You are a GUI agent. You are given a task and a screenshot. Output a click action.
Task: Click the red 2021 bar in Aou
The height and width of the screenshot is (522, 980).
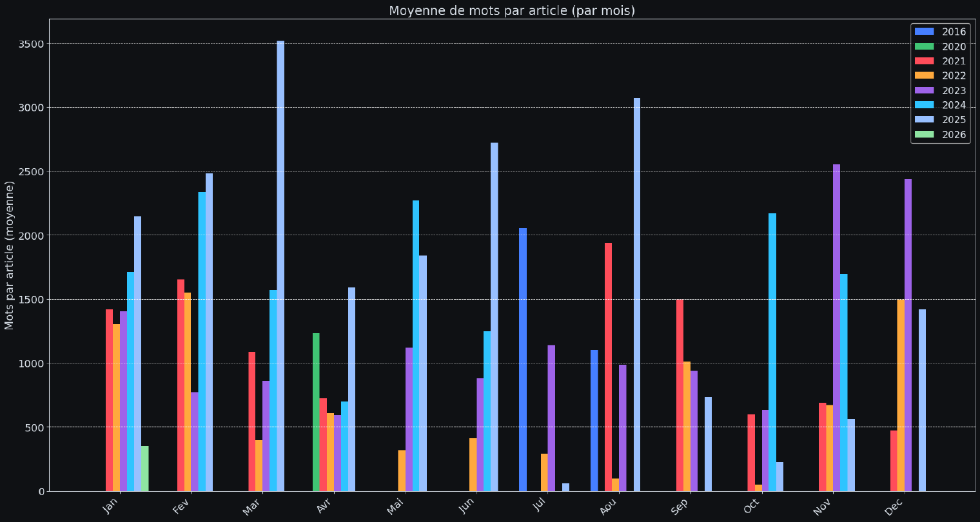(x=608, y=367)
